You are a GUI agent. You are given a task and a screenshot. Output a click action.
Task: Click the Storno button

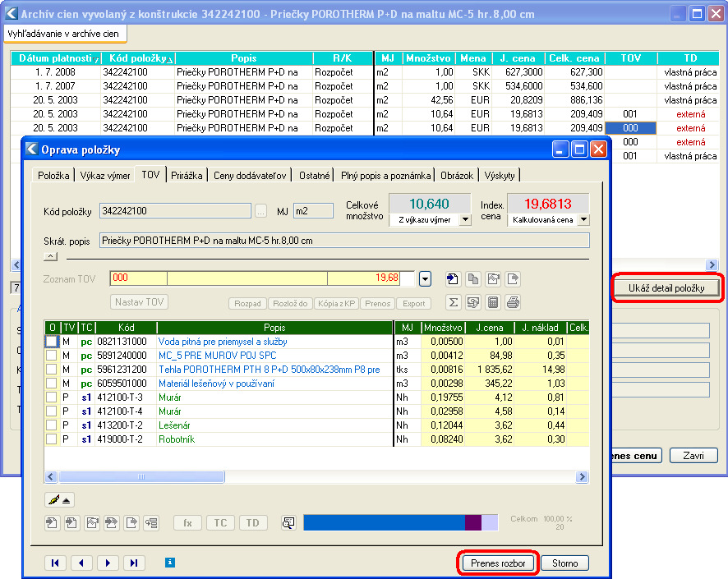pyautogui.click(x=565, y=563)
